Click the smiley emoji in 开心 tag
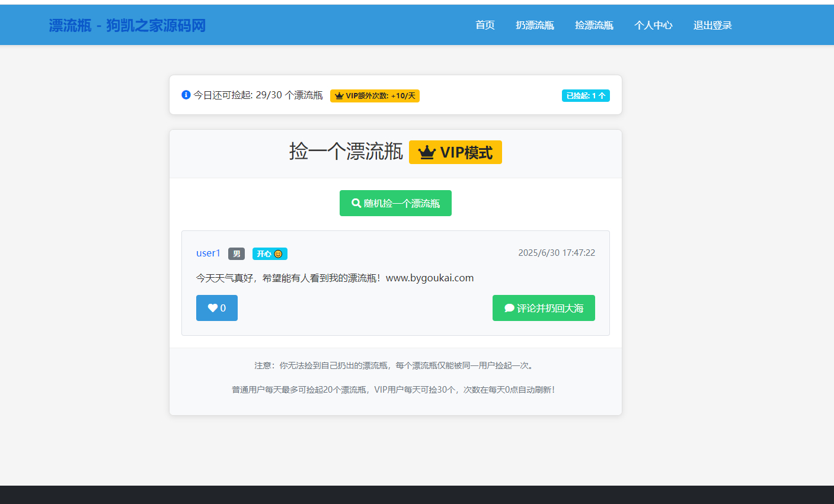This screenshot has height=504, width=834. (x=278, y=254)
